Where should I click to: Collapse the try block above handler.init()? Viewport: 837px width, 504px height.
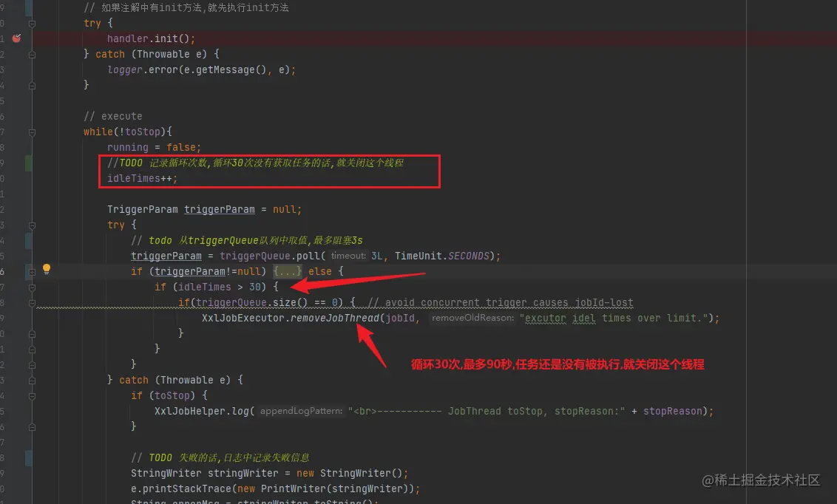(32, 24)
